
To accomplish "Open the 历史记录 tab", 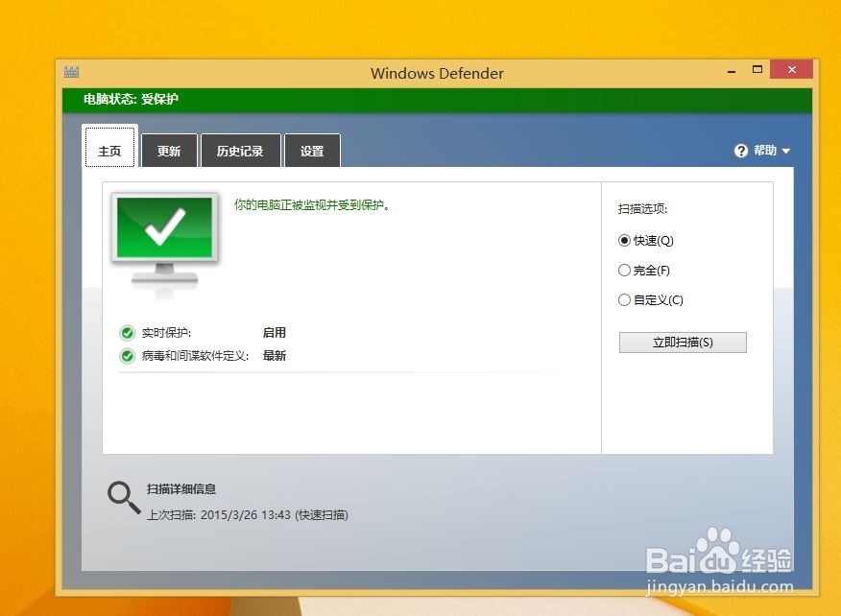I will point(240,151).
